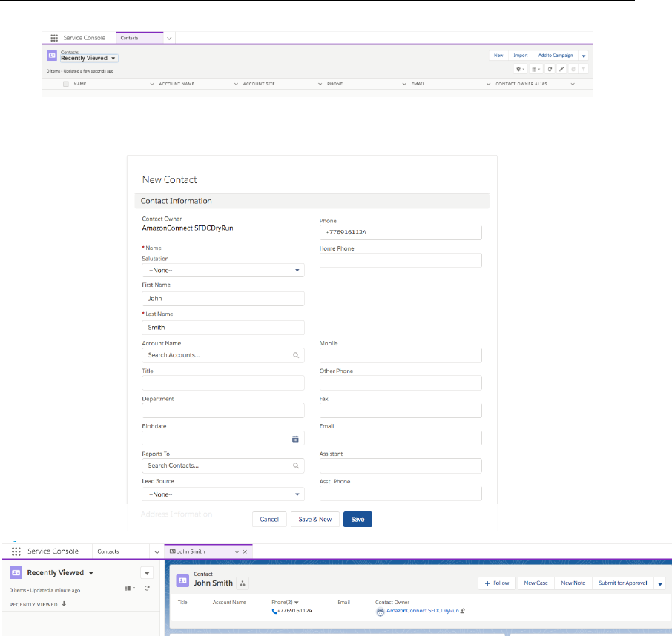This screenshot has width=672, height=636.
Task: Expand the Salutation dropdown
Action: point(223,271)
